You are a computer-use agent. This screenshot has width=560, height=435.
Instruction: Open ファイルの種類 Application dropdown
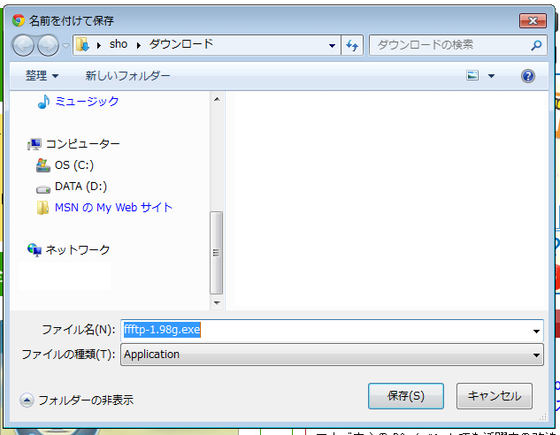tap(332, 355)
